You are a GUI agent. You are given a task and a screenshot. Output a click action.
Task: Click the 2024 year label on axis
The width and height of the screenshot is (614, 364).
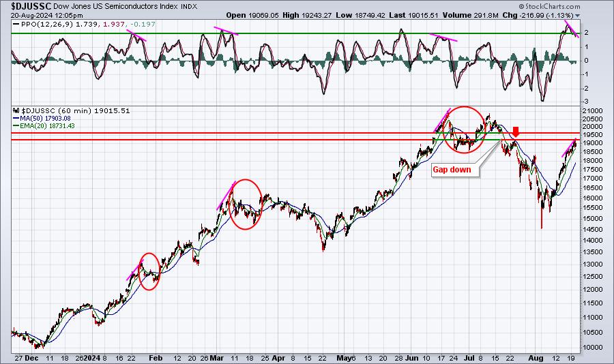pos(92,358)
